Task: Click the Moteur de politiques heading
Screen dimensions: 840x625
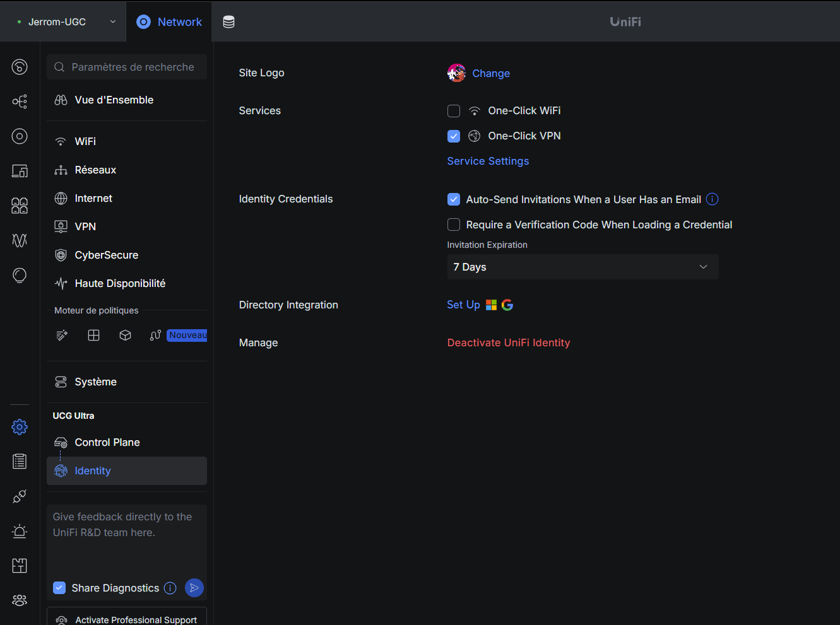Action: coord(96,310)
